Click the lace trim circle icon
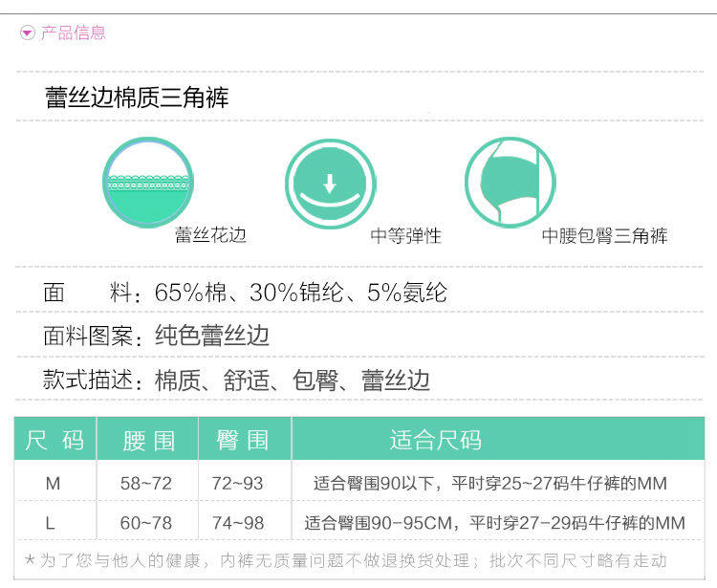 tap(147, 183)
